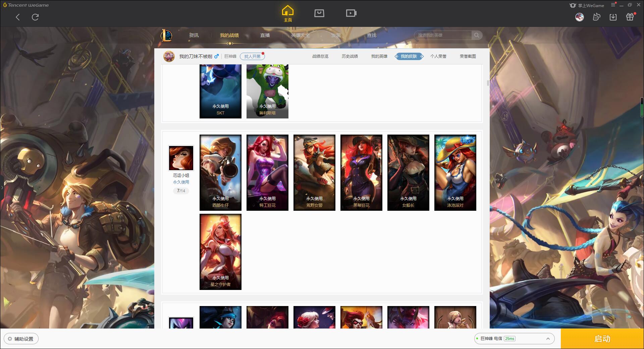Click the 启动 launch button
Viewport: 644px width, 349px height.
point(602,339)
